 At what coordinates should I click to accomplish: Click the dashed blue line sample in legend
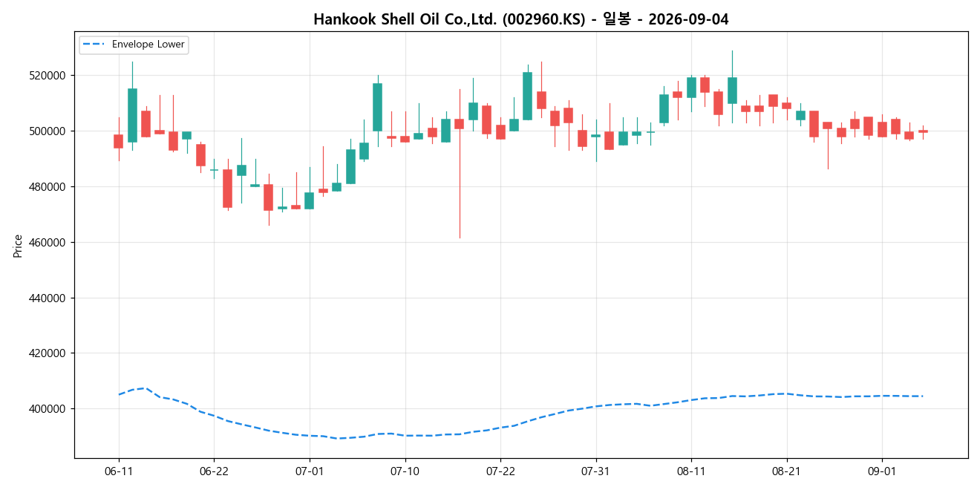point(95,45)
